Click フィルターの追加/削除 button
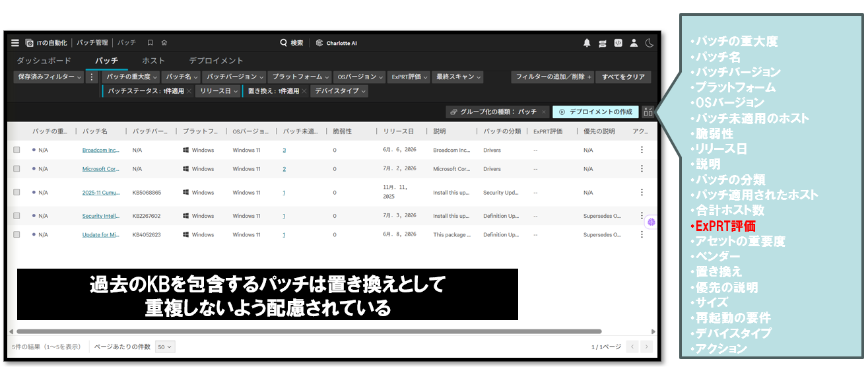This screenshot has width=868, height=367. point(552,77)
